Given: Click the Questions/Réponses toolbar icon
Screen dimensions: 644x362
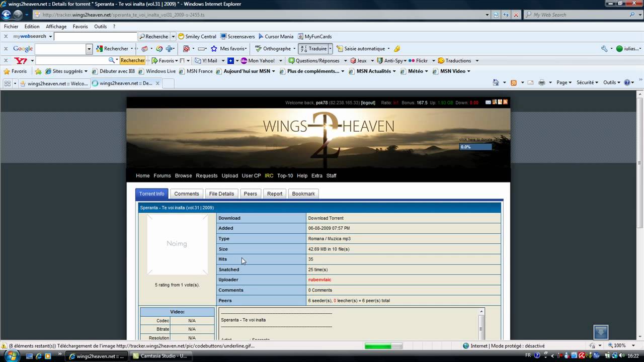Looking at the screenshot, I should click(x=291, y=60).
